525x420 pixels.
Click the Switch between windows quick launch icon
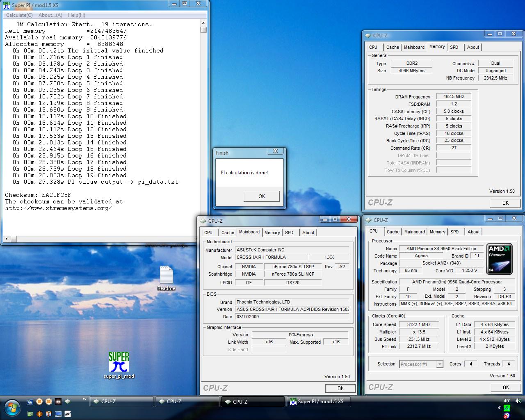pos(30,402)
